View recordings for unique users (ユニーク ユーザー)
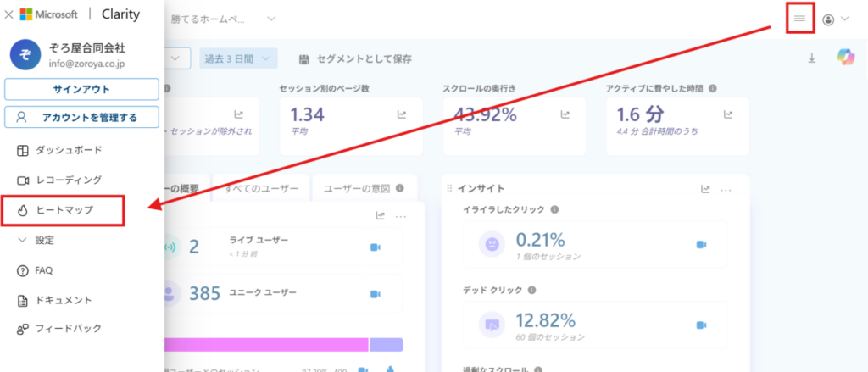The image size is (868, 372). 375,293
